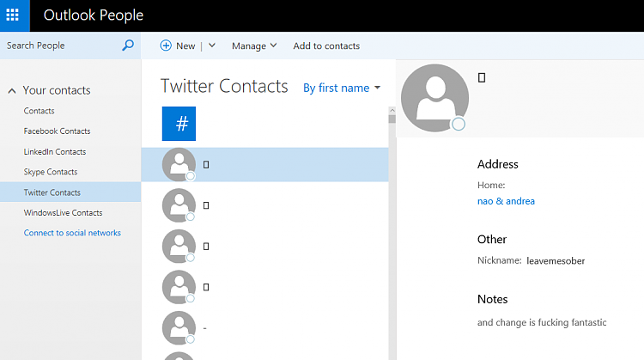The width and height of the screenshot is (644, 360).
Task: Click the Twitter Contacts heading
Action: click(224, 86)
